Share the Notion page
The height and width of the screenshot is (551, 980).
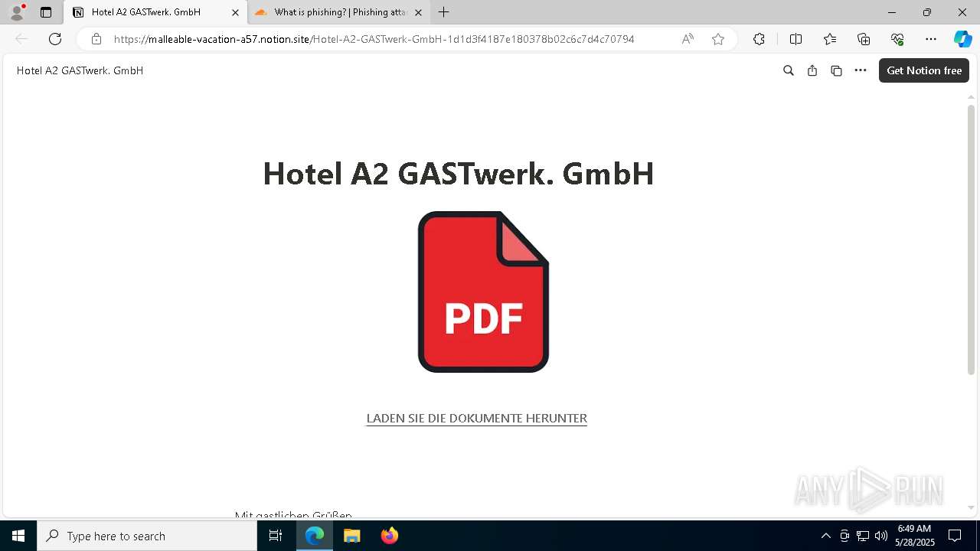pyautogui.click(x=812, y=70)
